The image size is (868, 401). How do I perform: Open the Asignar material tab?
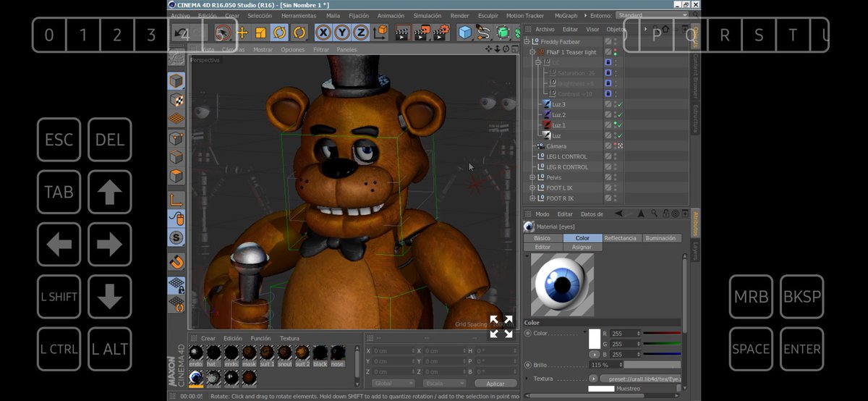[x=582, y=247]
